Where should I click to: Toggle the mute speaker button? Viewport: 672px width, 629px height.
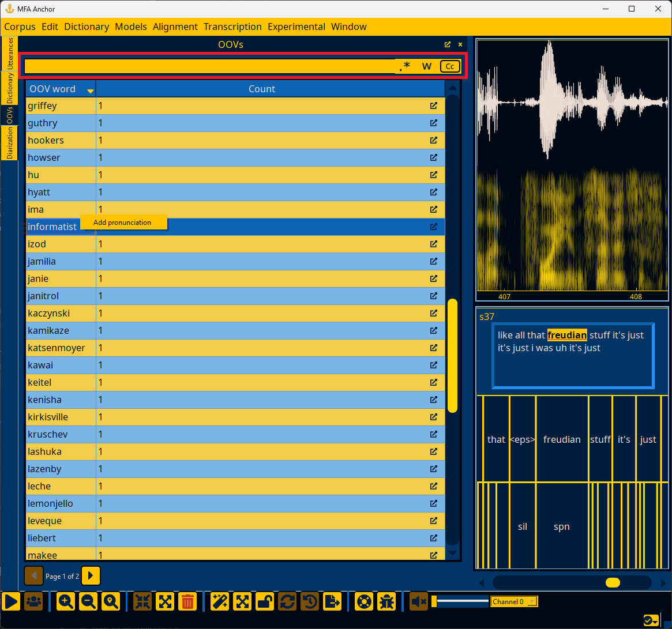418,602
